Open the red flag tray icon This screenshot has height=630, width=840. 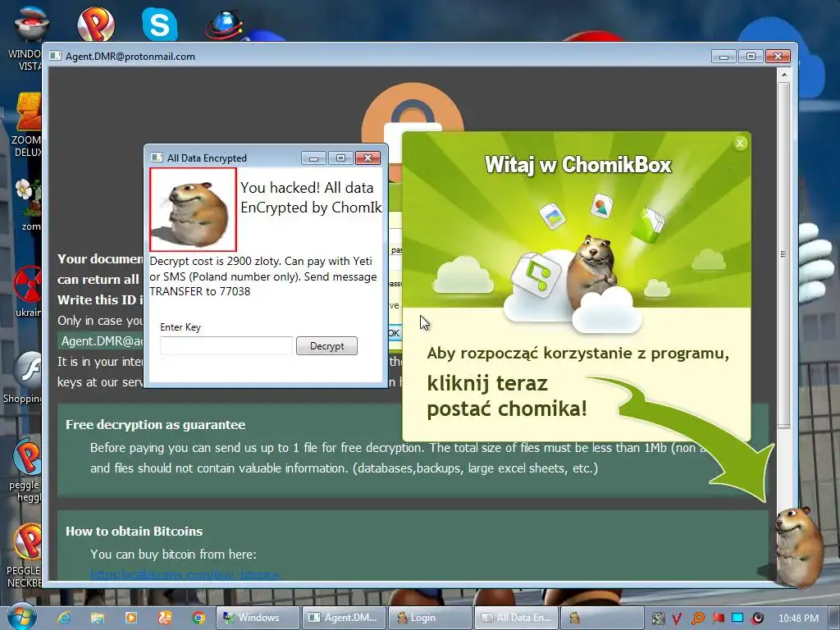718,619
